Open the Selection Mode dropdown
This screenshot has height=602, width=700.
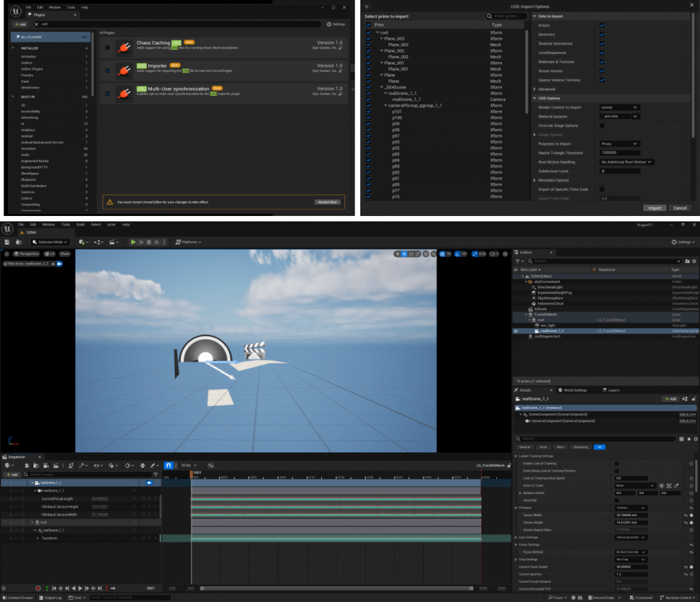(50, 242)
